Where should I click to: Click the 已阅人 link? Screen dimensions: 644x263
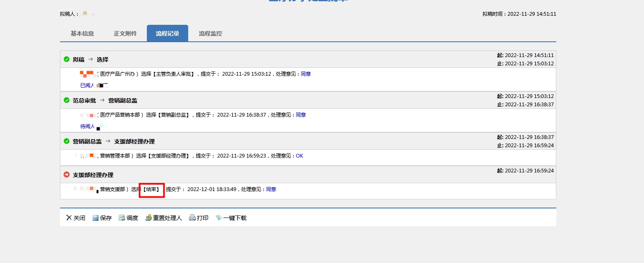coord(87,85)
